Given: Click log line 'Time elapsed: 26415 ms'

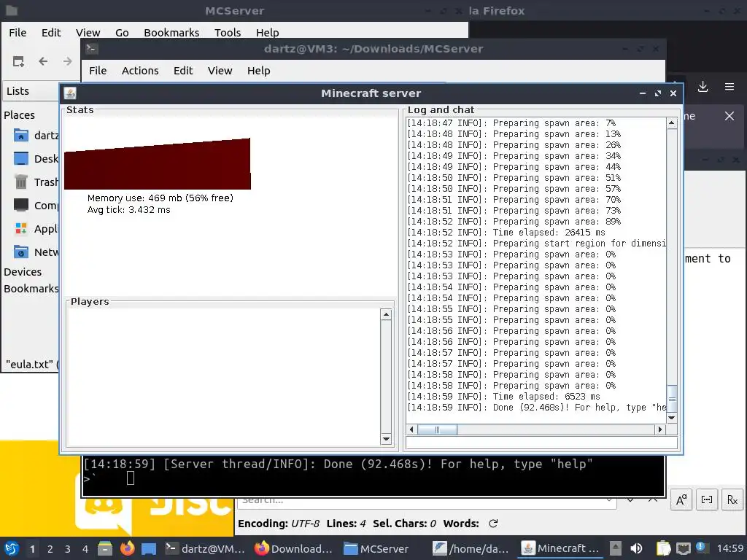Looking at the screenshot, I should click(x=506, y=233).
